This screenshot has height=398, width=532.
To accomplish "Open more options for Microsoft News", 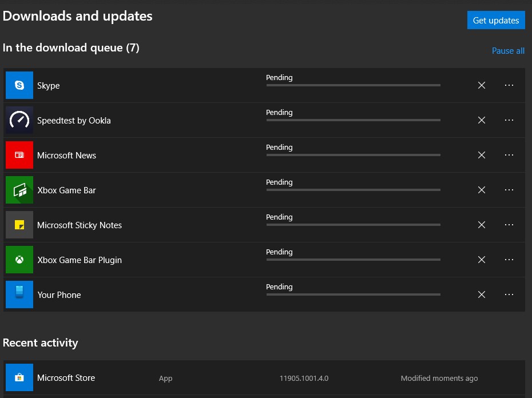I will 509,155.
